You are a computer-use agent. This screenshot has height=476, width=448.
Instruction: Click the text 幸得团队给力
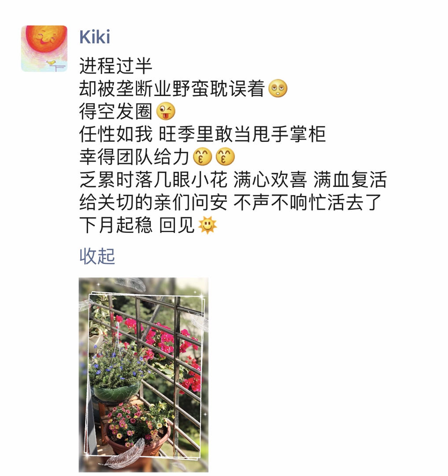pyautogui.click(x=134, y=156)
